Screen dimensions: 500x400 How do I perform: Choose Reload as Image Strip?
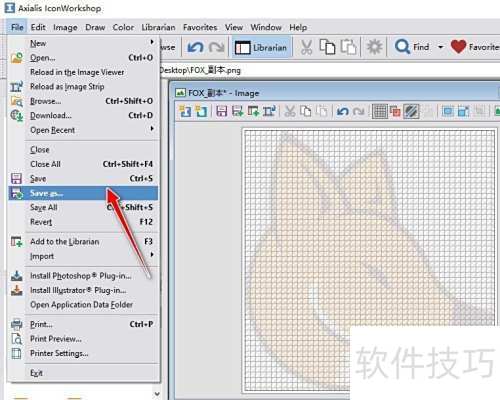83,87
